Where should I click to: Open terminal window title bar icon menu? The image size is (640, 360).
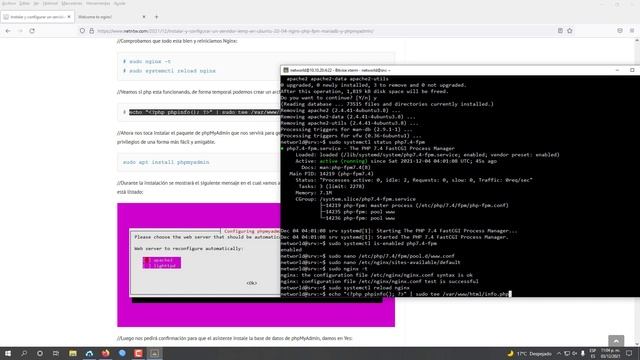pyautogui.click(x=286, y=70)
